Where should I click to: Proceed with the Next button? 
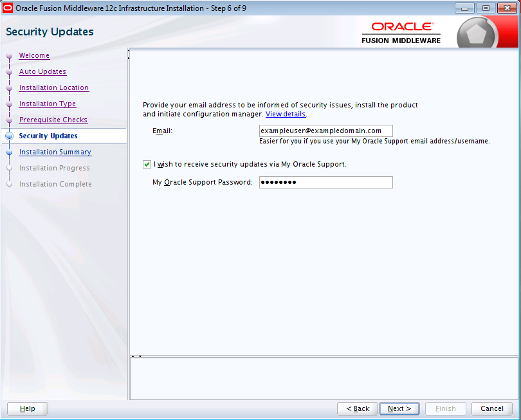coord(399,408)
